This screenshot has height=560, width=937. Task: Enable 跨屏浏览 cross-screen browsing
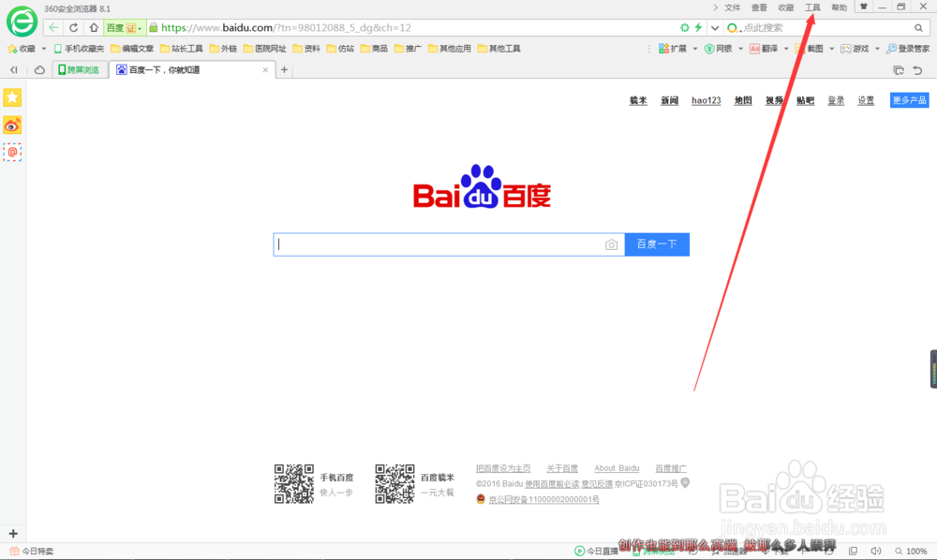(80, 68)
